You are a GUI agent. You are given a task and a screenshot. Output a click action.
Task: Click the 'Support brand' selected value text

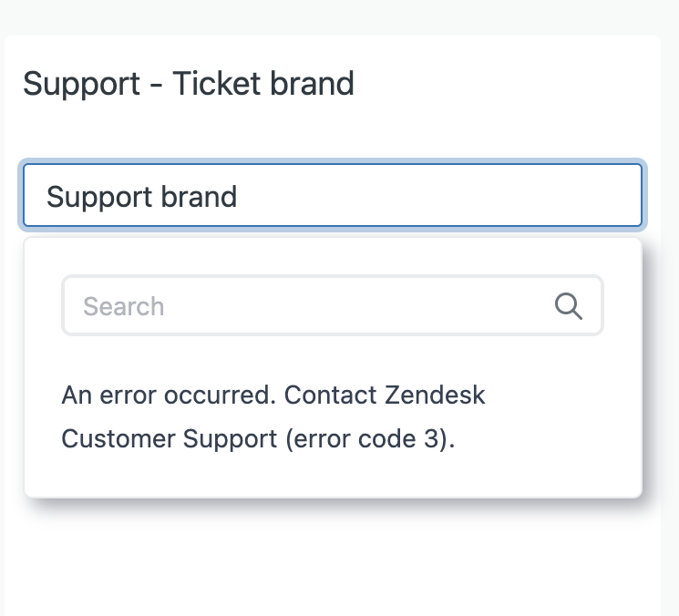[141, 197]
